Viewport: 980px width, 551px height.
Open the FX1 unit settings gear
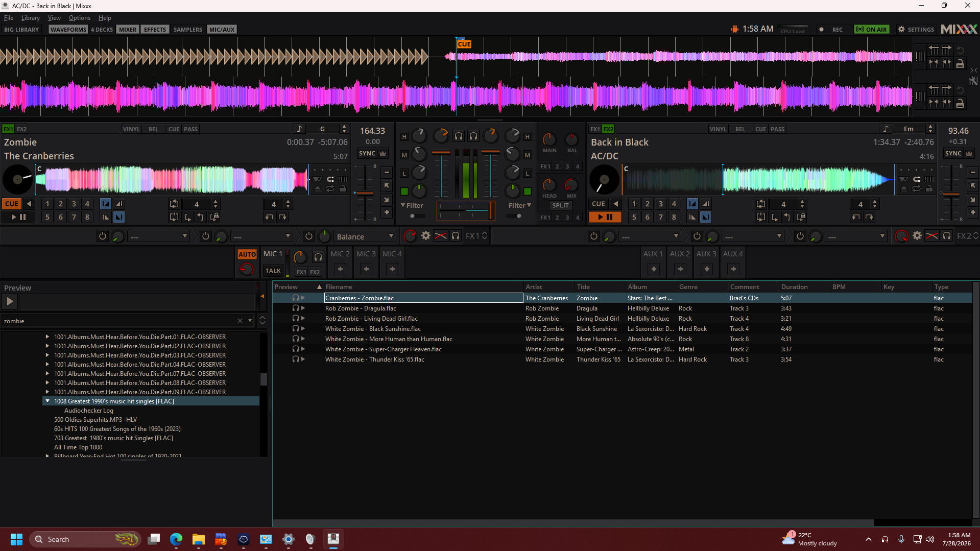[425, 236]
